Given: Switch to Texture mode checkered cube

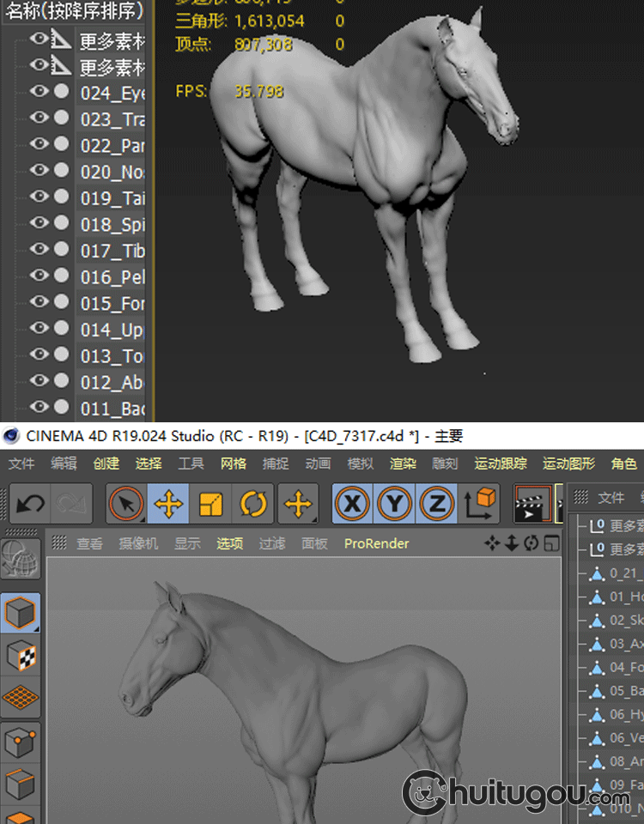Looking at the screenshot, I should pyautogui.click(x=21, y=657).
